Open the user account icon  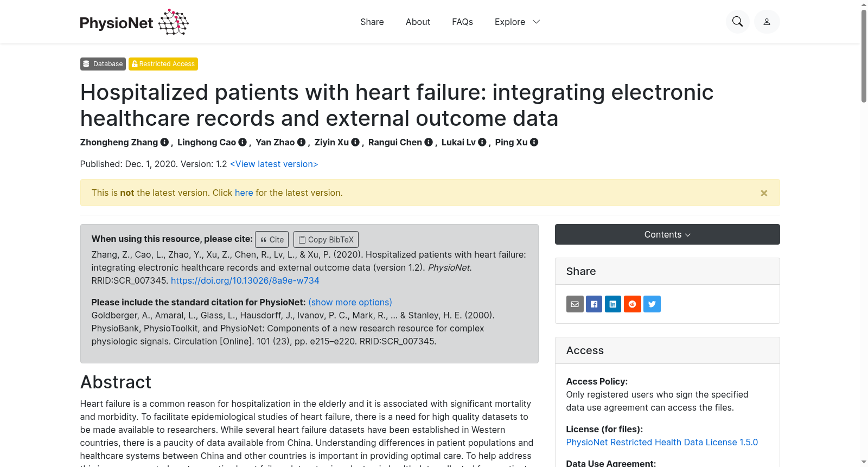(767, 22)
